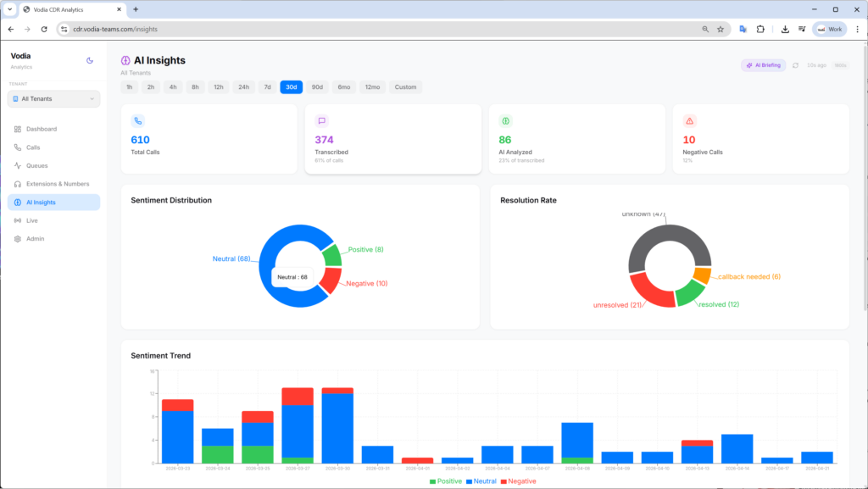This screenshot has height=489, width=868.
Task: Select the 90d time range
Action: tap(317, 86)
